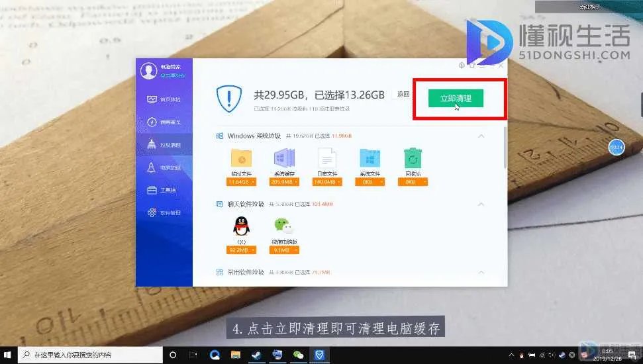Open the Windows Start menu
This screenshot has height=364, width=643.
click(8, 355)
